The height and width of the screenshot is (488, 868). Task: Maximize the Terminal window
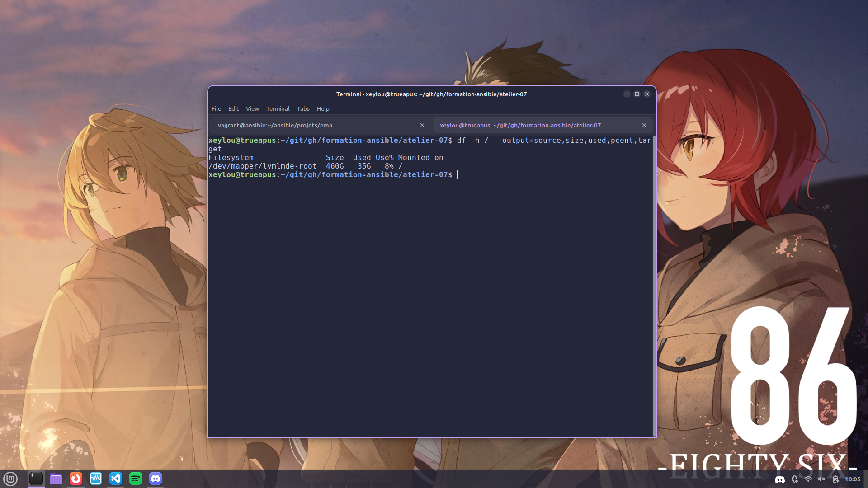click(x=637, y=94)
